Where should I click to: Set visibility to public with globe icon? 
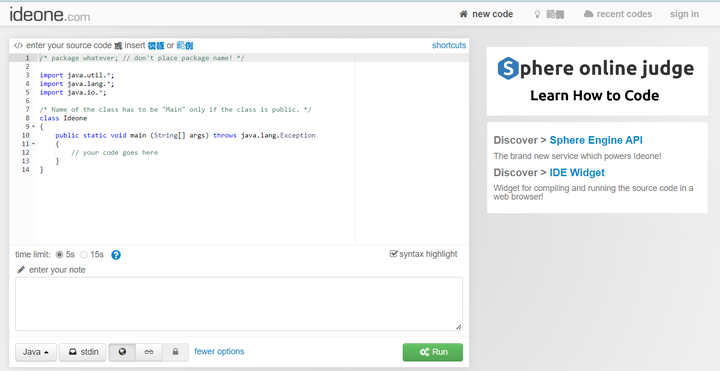coord(122,352)
